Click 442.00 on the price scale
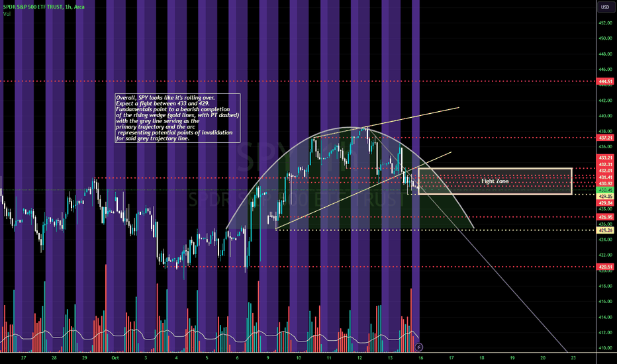617x364 pixels. (606, 101)
